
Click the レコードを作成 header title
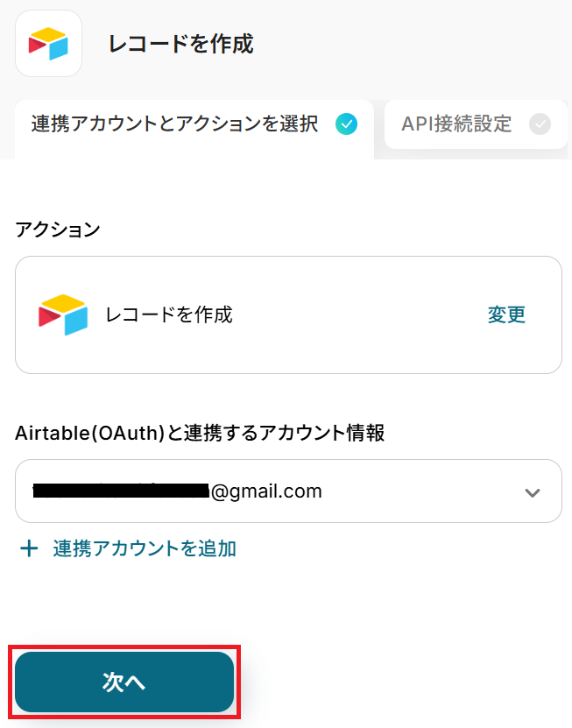(x=180, y=44)
